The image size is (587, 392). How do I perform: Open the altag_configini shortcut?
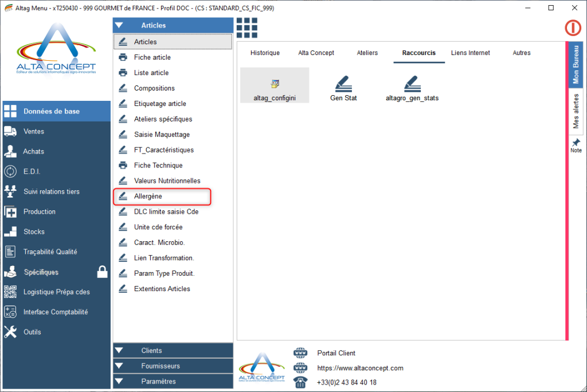(x=275, y=86)
